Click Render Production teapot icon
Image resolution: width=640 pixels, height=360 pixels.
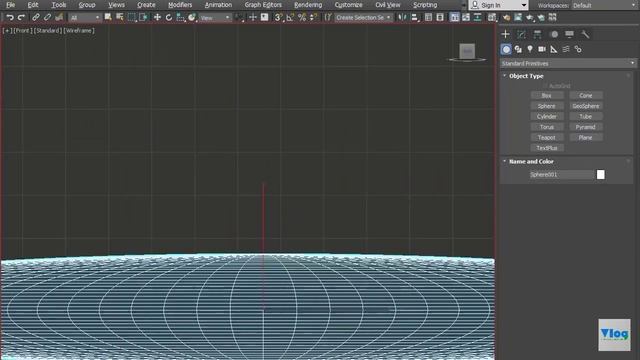[529, 18]
